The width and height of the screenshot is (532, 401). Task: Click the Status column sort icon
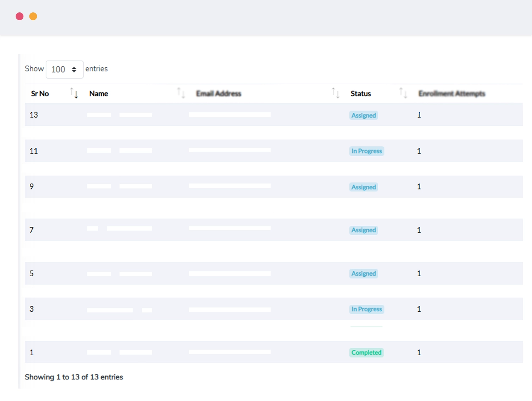click(403, 93)
